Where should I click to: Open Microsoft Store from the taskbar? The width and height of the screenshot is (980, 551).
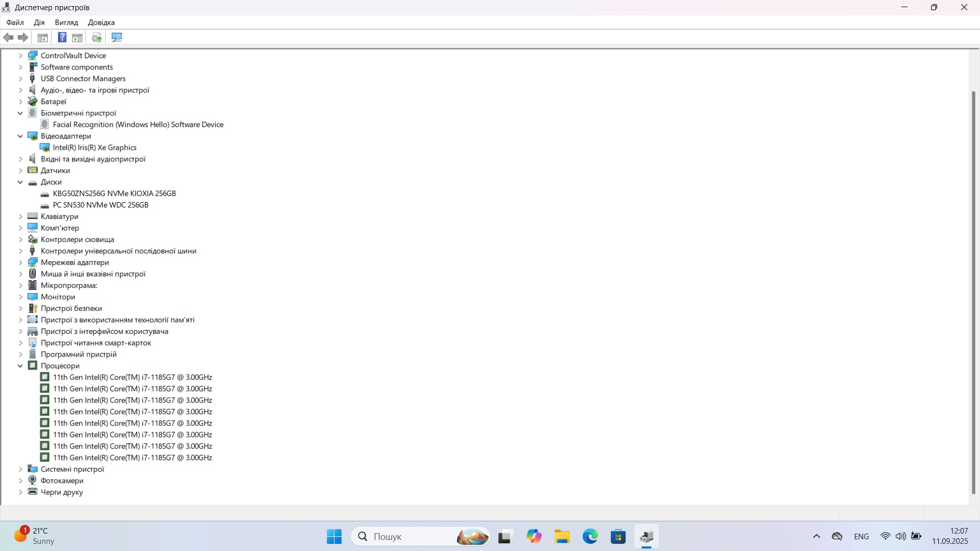pyautogui.click(x=618, y=537)
